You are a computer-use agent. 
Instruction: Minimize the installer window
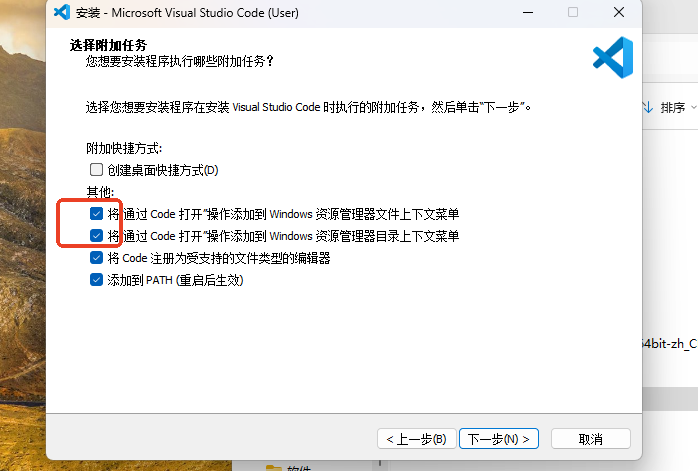click(528, 12)
